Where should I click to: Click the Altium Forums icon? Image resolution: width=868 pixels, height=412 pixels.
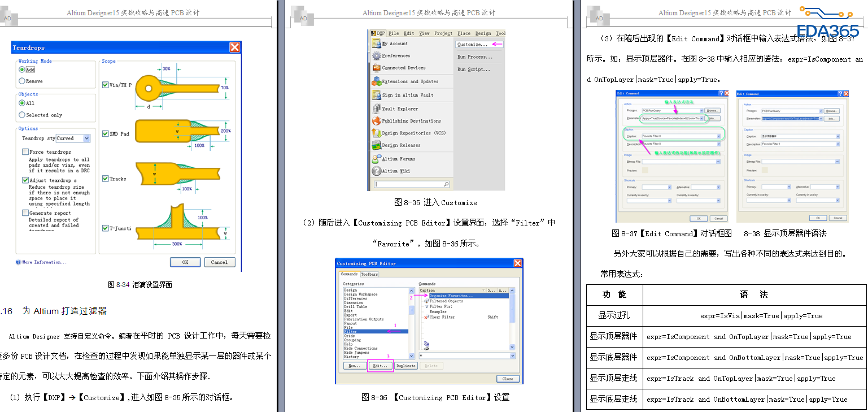(376, 159)
